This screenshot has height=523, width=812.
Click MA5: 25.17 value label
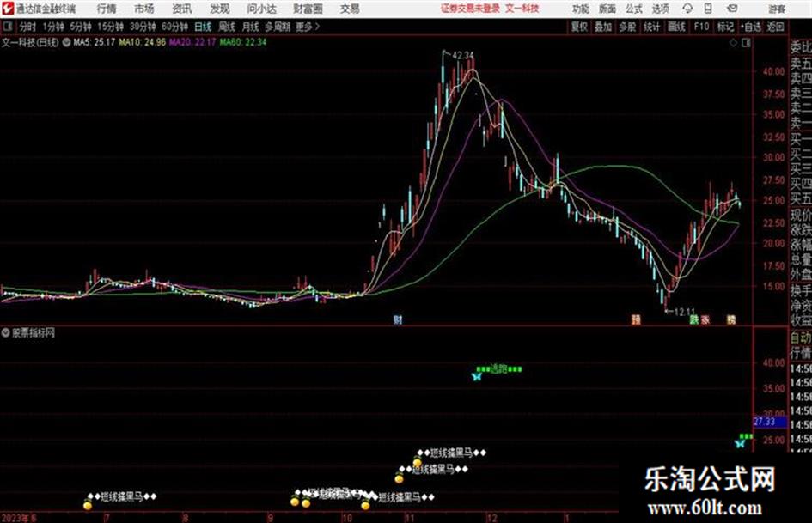[95, 42]
